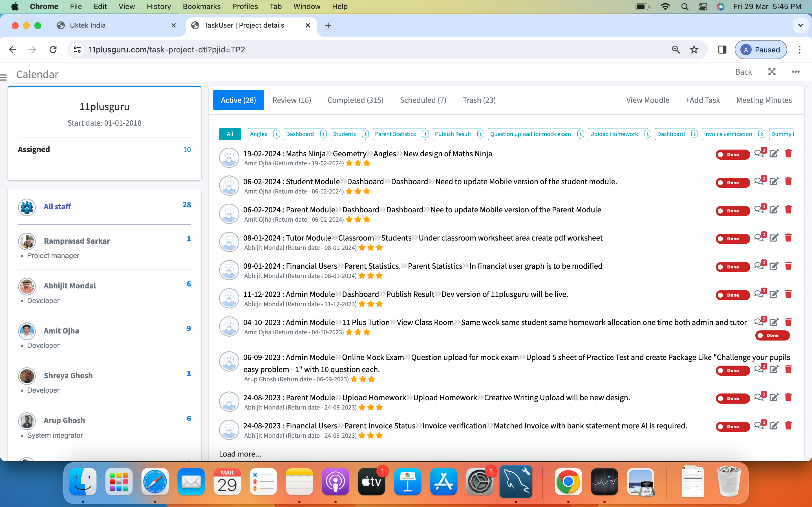The width and height of the screenshot is (812, 507).
Task: Click the fullscreen expand icon beside Back
Action: coord(772,72)
